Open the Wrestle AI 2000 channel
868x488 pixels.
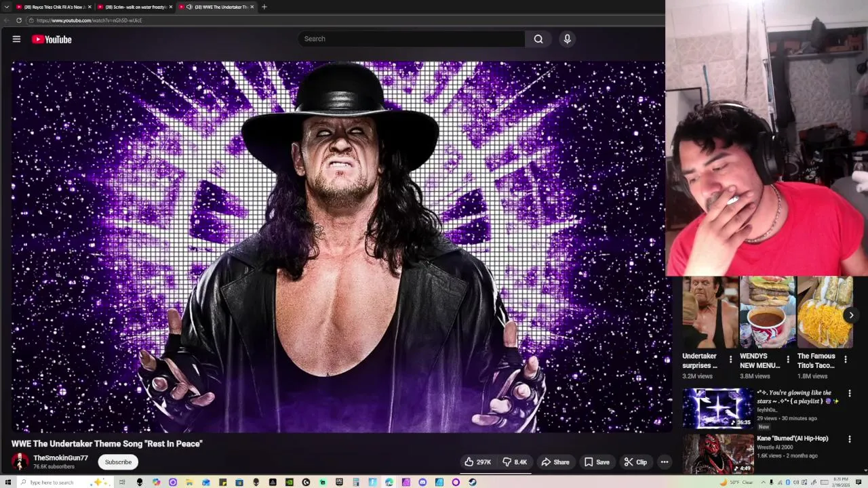(775, 447)
